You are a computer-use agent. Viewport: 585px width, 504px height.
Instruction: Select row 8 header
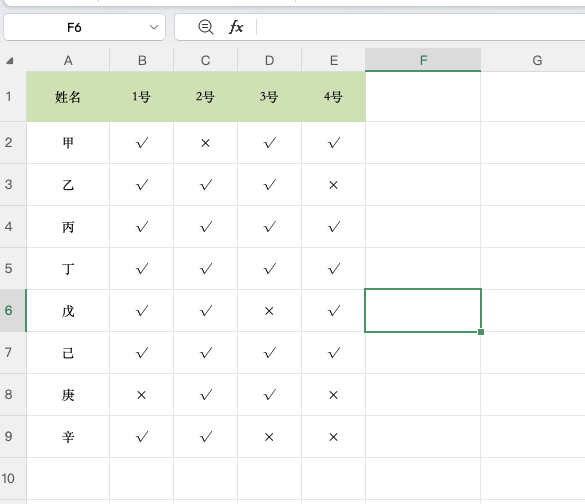point(13,395)
